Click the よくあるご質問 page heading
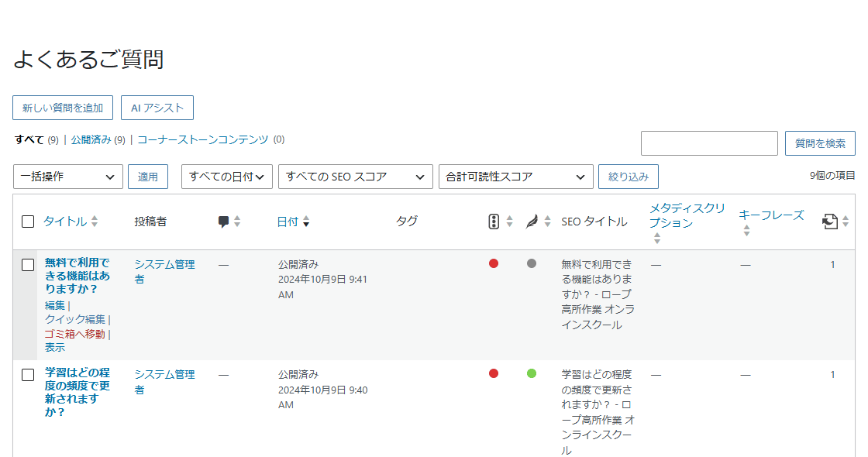This screenshot has width=868, height=457. (88, 59)
